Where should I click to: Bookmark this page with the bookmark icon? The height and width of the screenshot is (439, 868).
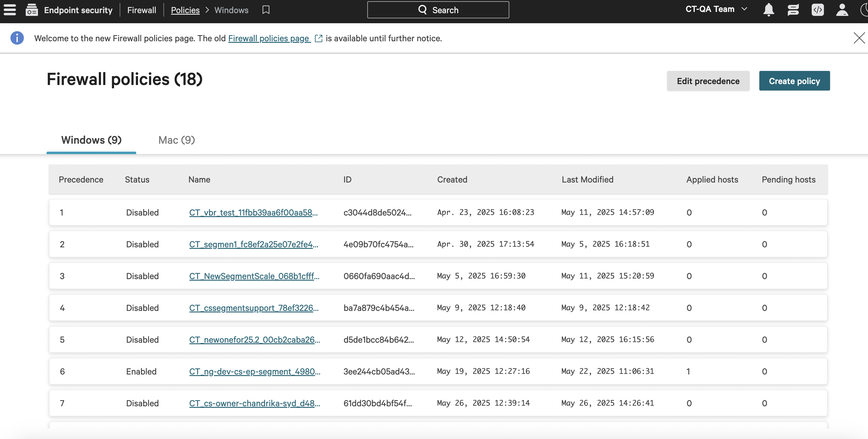[x=266, y=10]
